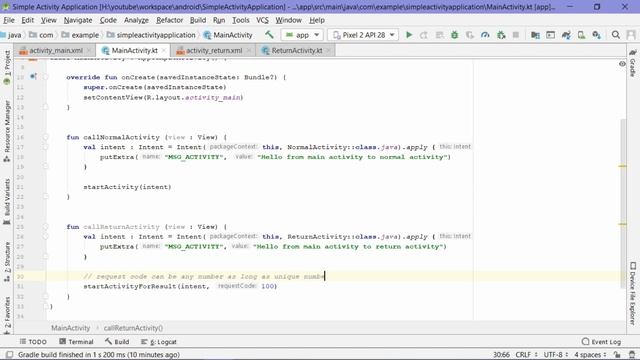Click Sync Project with Gradle Files icon
This screenshot has height=360, width=640.
click(x=566, y=35)
